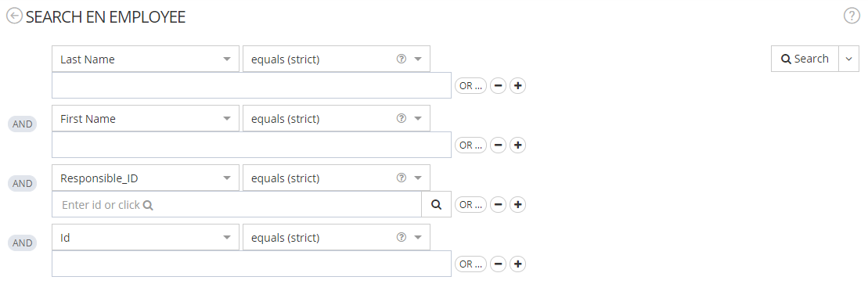Click the minus icon on First Name row
Viewport: 868px width, 291px height.
point(499,145)
